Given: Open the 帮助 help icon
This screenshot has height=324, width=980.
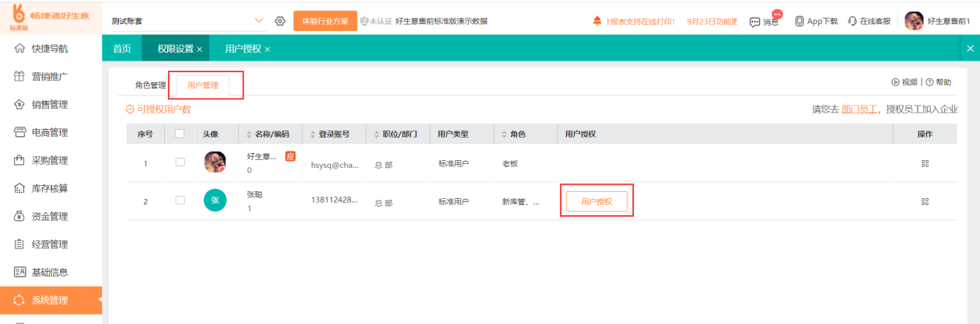Looking at the screenshot, I should 929,82.
